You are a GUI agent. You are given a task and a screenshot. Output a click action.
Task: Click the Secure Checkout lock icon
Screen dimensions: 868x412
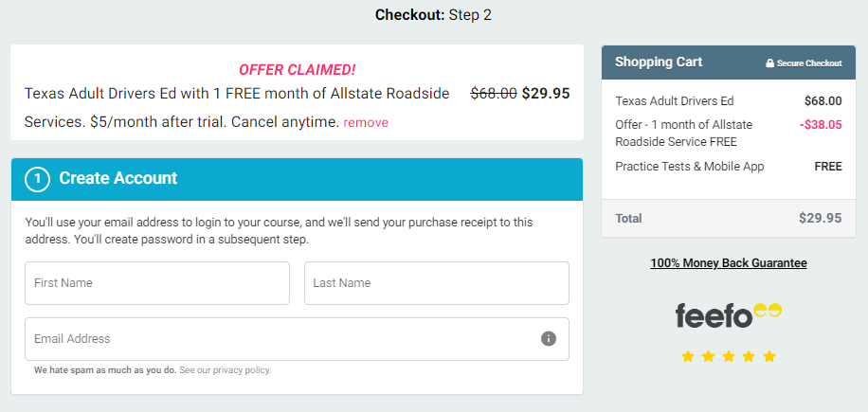[x=769, y=63]
